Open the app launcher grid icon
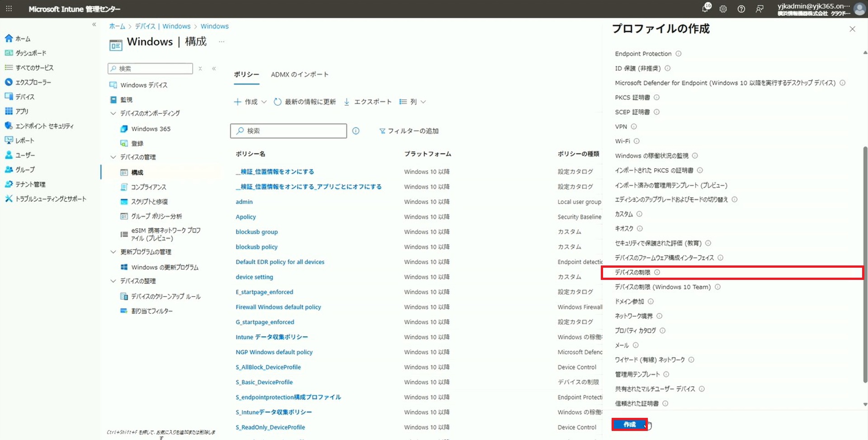 click(x=9, y=9)
